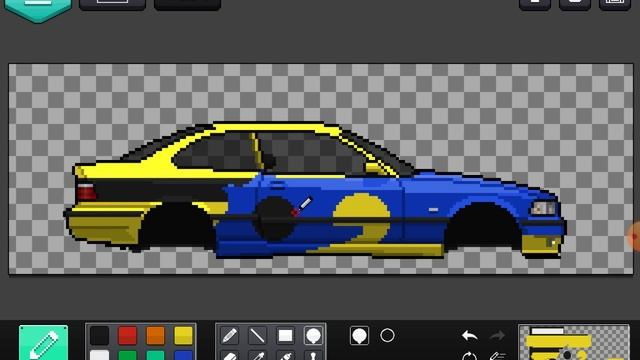Pick the teal color swatch

coord(156,355)
